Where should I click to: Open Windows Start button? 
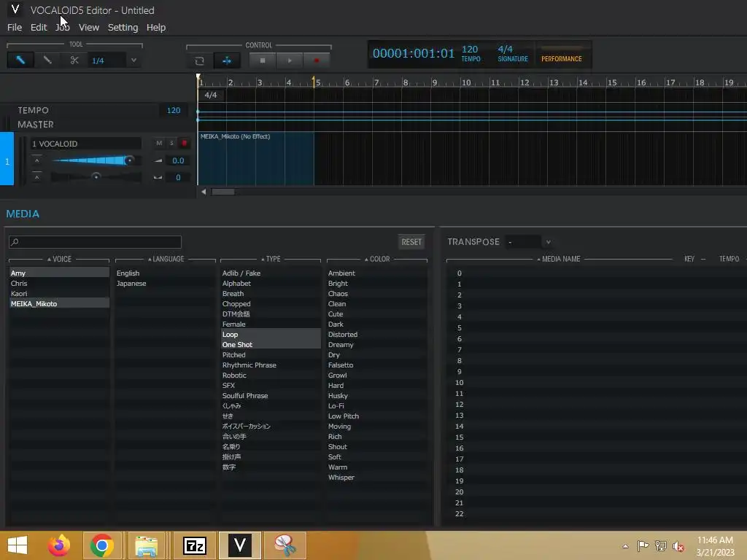pyautogui.click(x=18, y=545)
